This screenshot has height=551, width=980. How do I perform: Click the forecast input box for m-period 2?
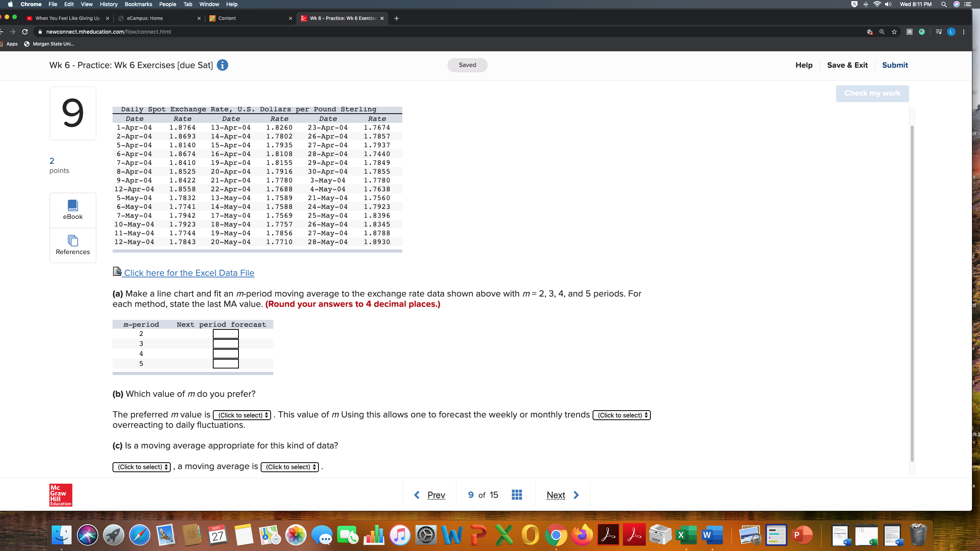coord(225,334)
